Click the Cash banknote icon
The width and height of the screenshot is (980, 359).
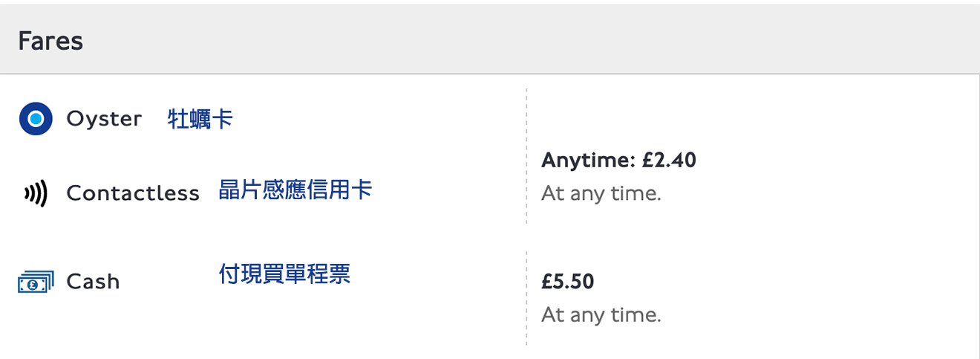(36, 282)
